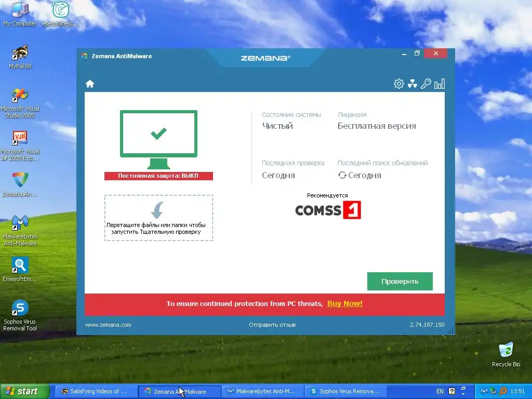Click the refresh updates icon beside Сегодня
532x399 pixels.
(342, 175)
